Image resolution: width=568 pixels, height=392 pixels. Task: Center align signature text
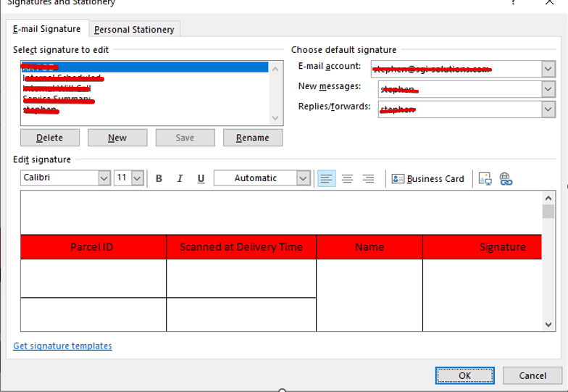click(x=348, y=178)
